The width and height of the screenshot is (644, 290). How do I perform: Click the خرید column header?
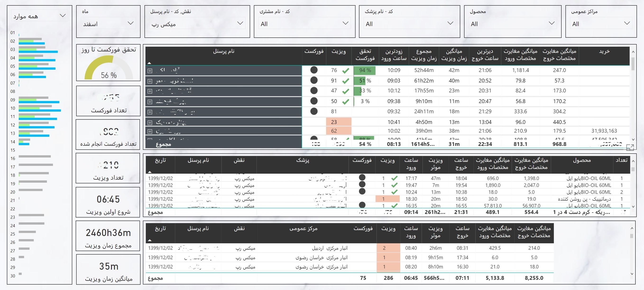tap(604, 51)
